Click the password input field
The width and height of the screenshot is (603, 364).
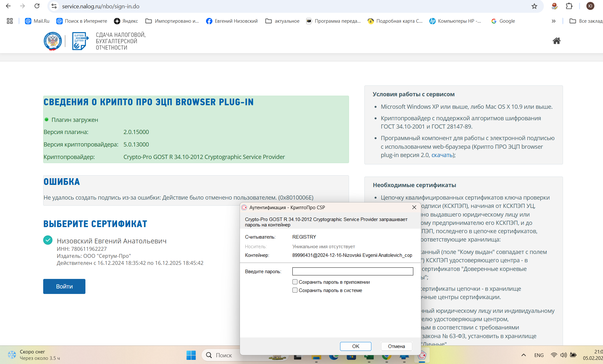click(353, 272)
